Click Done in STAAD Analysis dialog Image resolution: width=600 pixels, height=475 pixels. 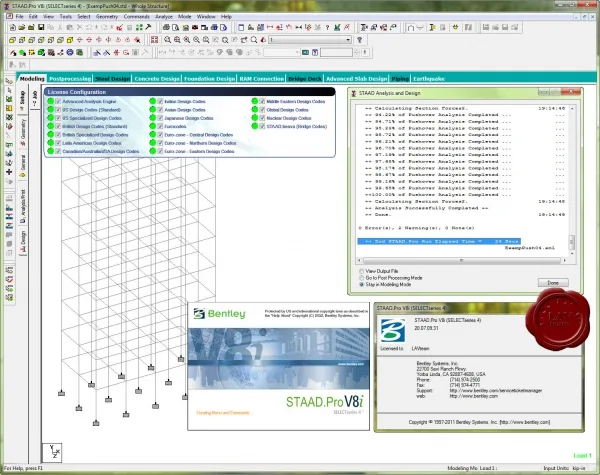point(553,282)
